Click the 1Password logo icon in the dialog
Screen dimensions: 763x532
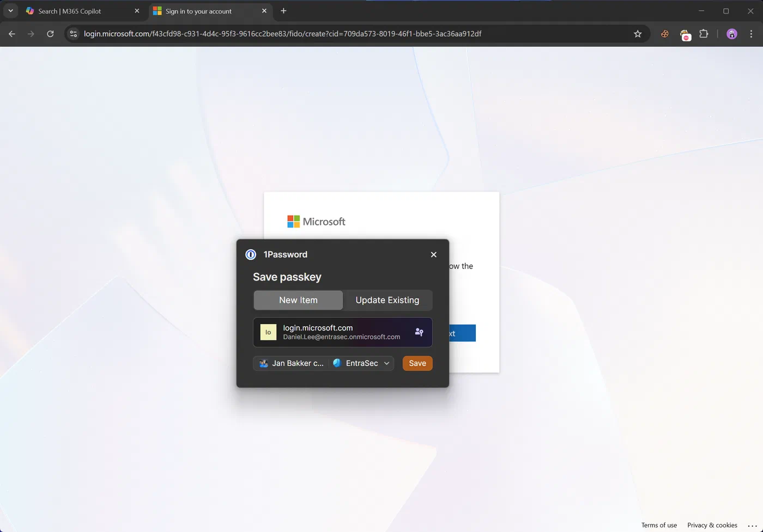(x=251, y=254)
